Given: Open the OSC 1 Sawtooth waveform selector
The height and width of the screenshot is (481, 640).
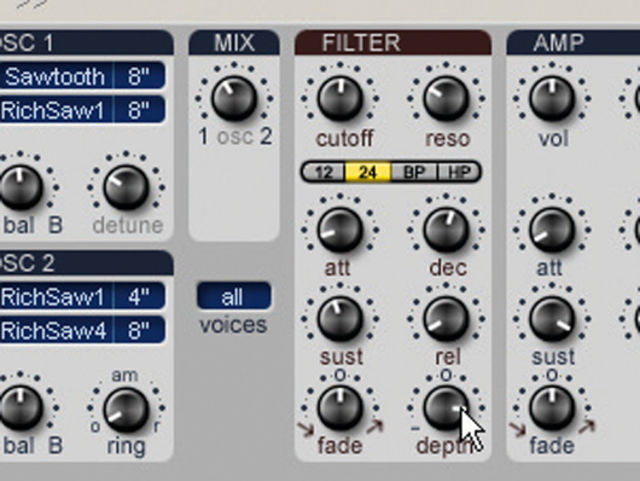Looking at the screenshot, I should coord(56,76).
